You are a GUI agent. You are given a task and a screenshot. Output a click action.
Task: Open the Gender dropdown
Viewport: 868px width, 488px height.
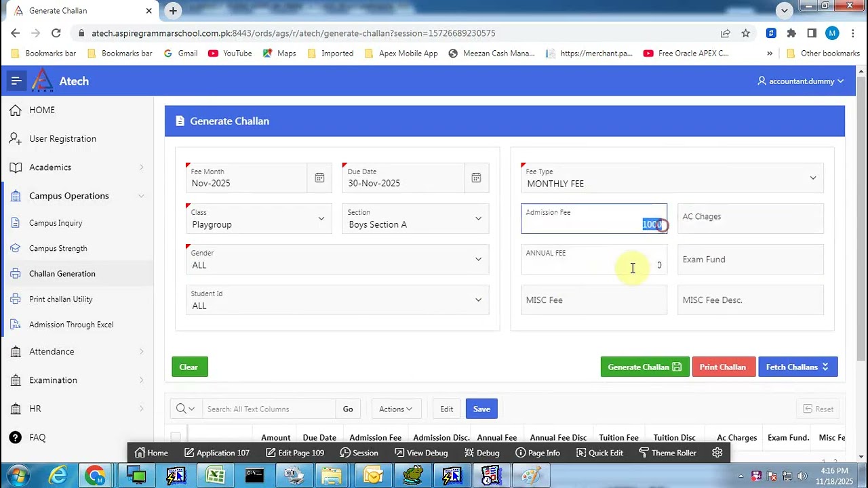pos(337,260)
